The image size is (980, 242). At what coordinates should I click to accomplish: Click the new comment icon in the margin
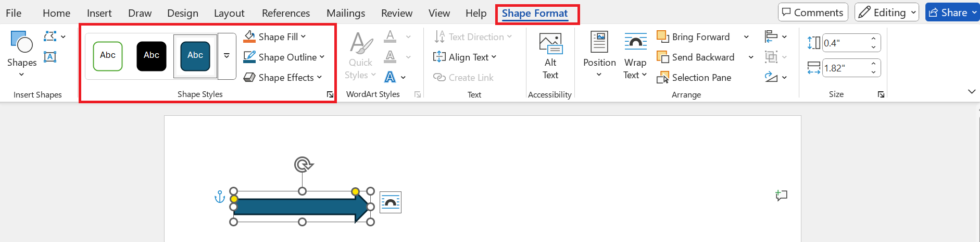pos(781,196)
